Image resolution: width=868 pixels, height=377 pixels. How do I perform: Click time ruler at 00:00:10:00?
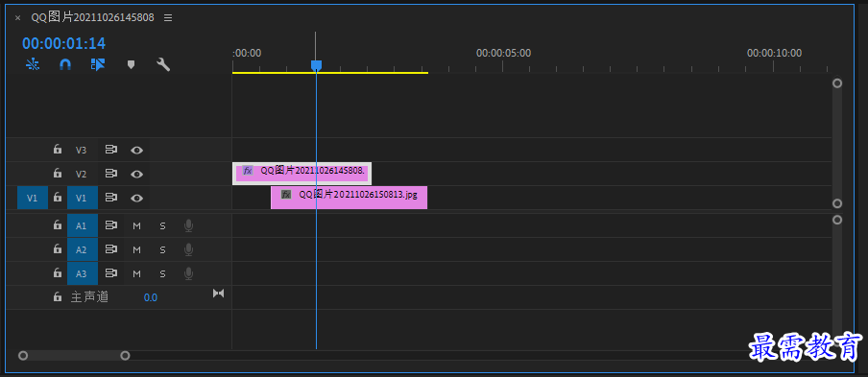tap(774, 53)
